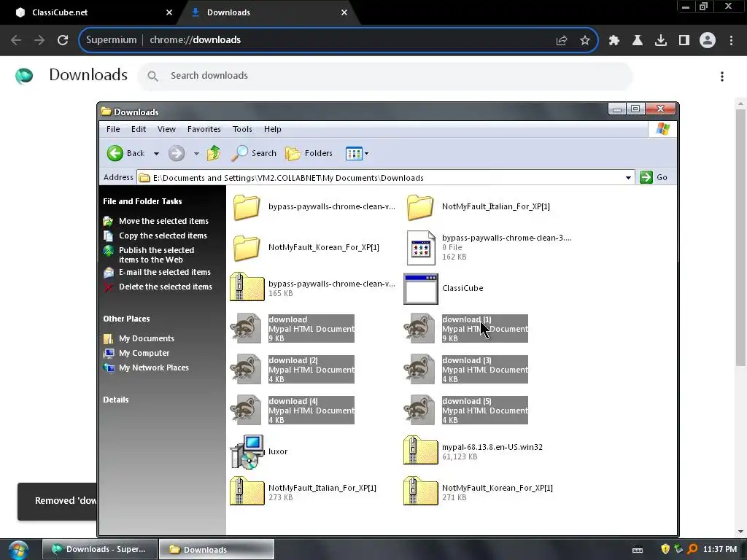
Task: Select the download (3) HTML document
Action: click(x=466, y=370)
